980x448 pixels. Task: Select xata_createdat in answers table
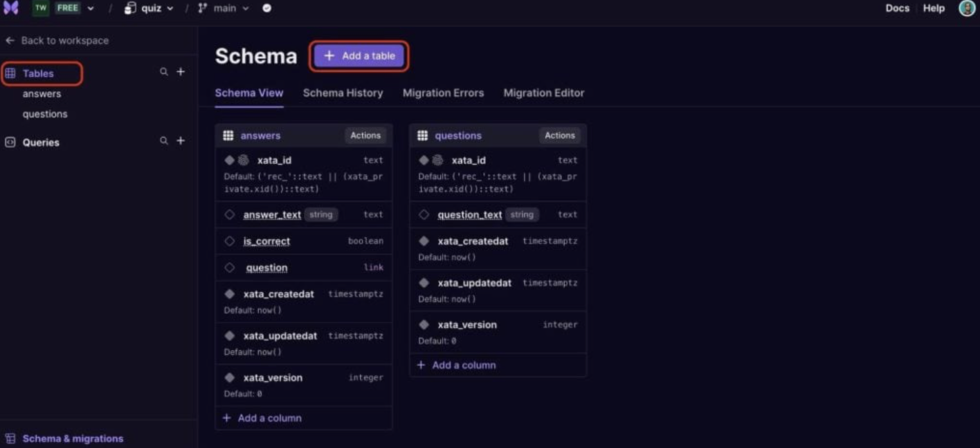tap(278, 294)
